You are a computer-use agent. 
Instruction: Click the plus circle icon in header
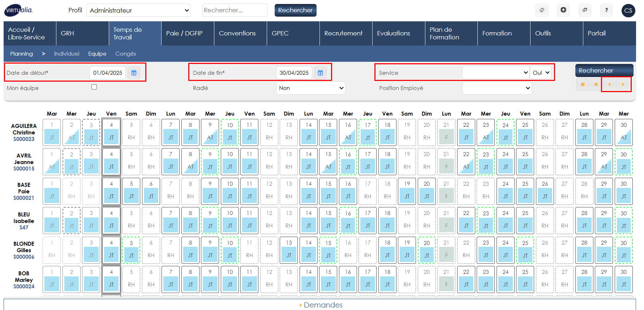[563, 10]
